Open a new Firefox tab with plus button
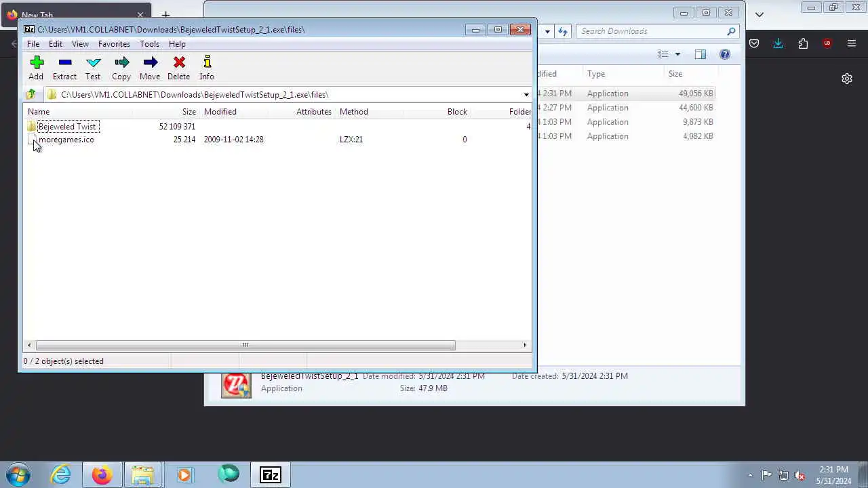 click(165, 14)
